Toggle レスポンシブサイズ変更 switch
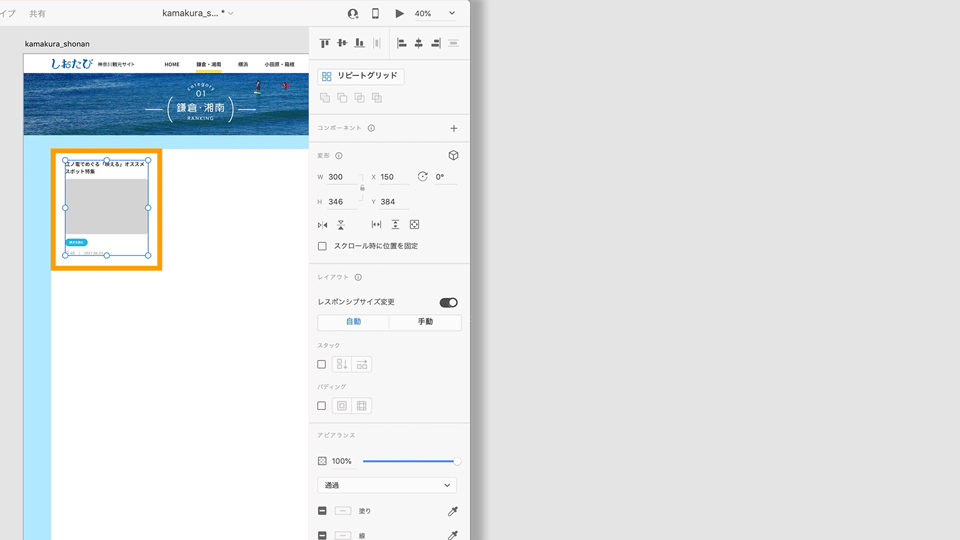The width and height of the screenshot is (960, 540). point(448,302)
